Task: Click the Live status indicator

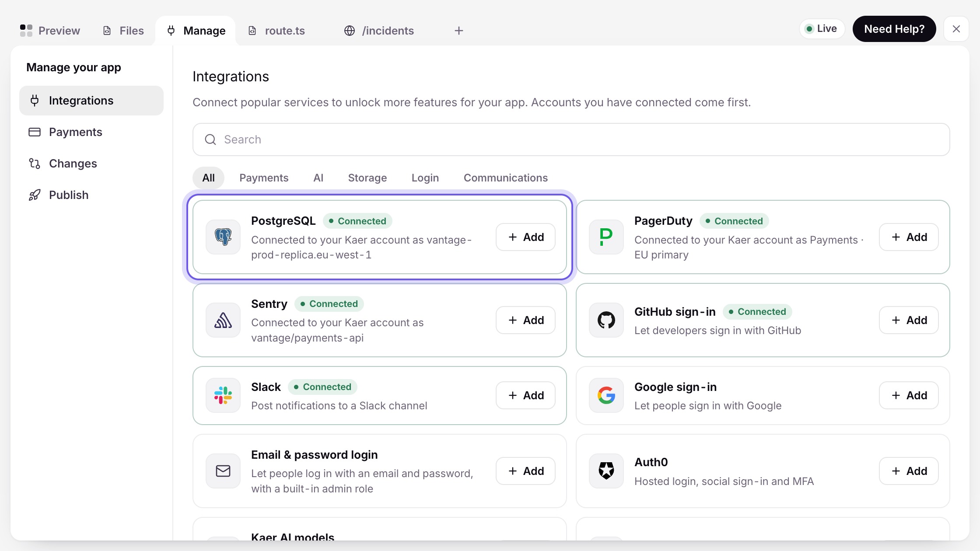Action: 822,29
